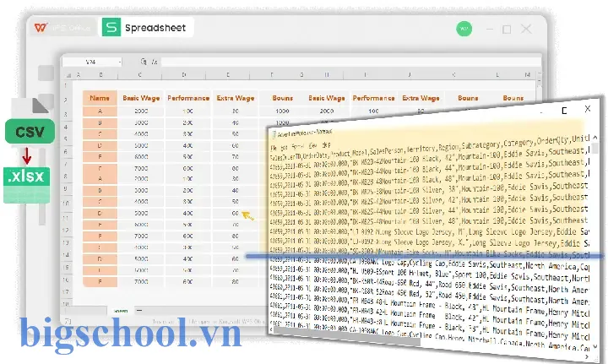The width and height of the screenshot is (608, 364).
Task: Click the spreadsheet vertical scrollbar top arrow
Action: pyautogui.click(x=539, y=73)
